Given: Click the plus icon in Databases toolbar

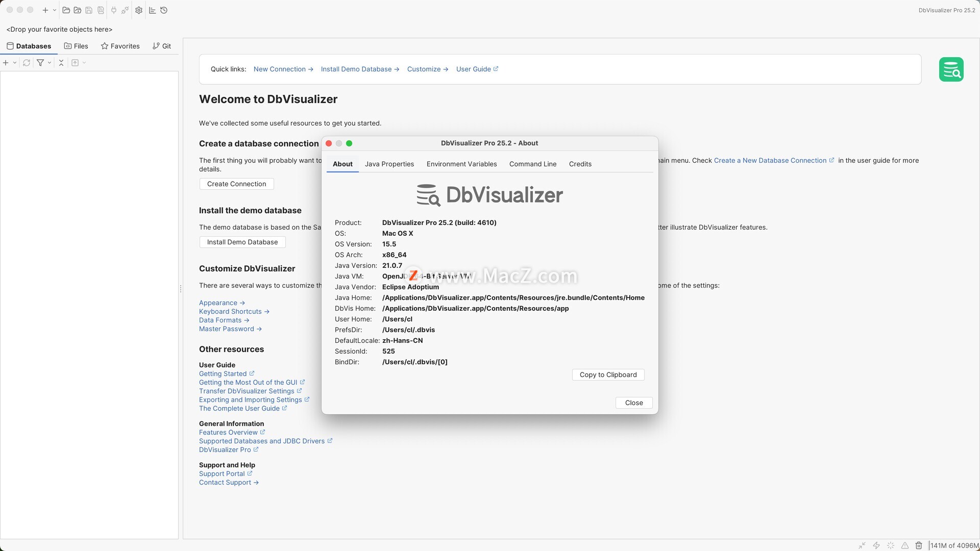Looking at the screenshot, I should coord(6,63).
